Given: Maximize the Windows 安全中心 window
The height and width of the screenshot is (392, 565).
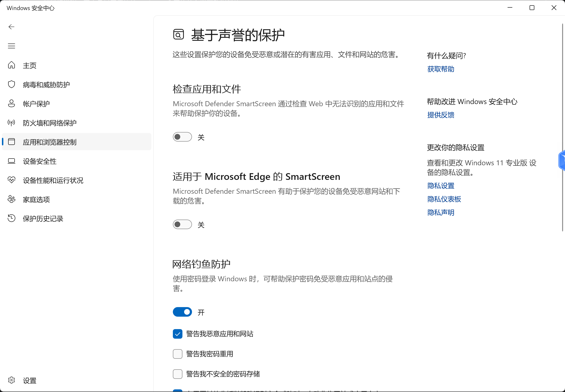Looking at the screenshot, I should point(532,8).
